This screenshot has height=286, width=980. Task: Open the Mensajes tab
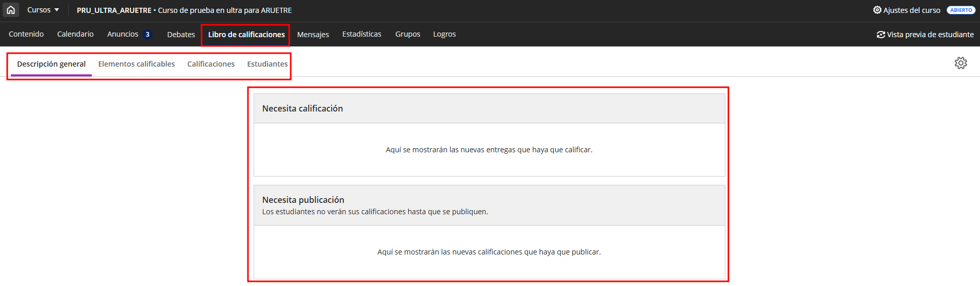pos(313,35)
